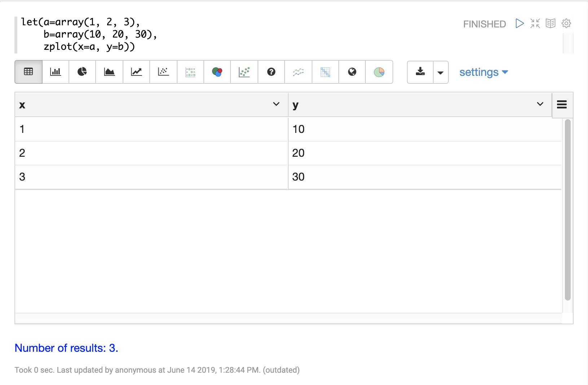Select the bar chart visualization
588x385 pixels.
(56, 72)
